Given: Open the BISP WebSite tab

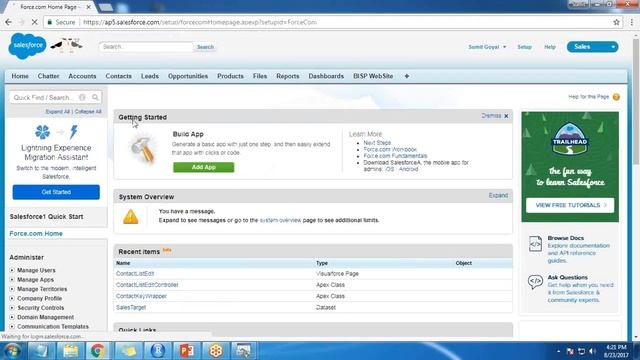Looking at the screenshot, I should tap(373, 76).
